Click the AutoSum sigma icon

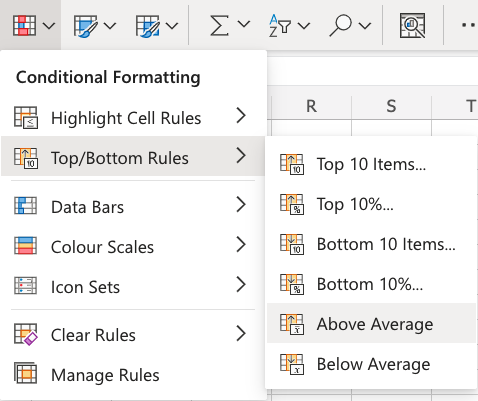[x=219, y=25]
